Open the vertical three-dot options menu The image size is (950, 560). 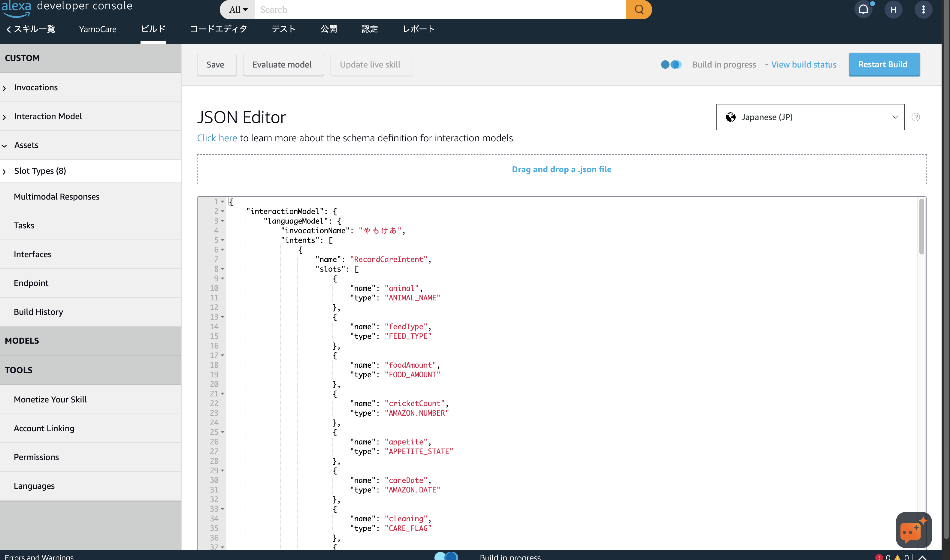click(x=923, y=9)
